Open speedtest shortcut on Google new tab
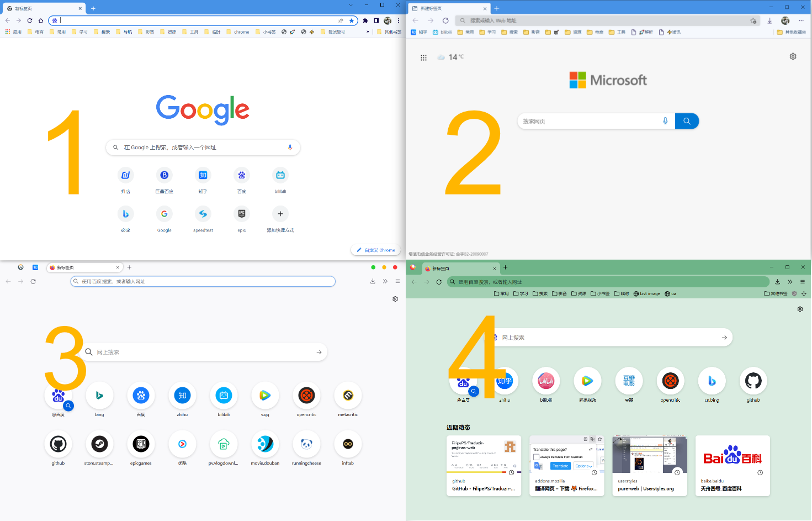The image size is (812, 521). 203,219
